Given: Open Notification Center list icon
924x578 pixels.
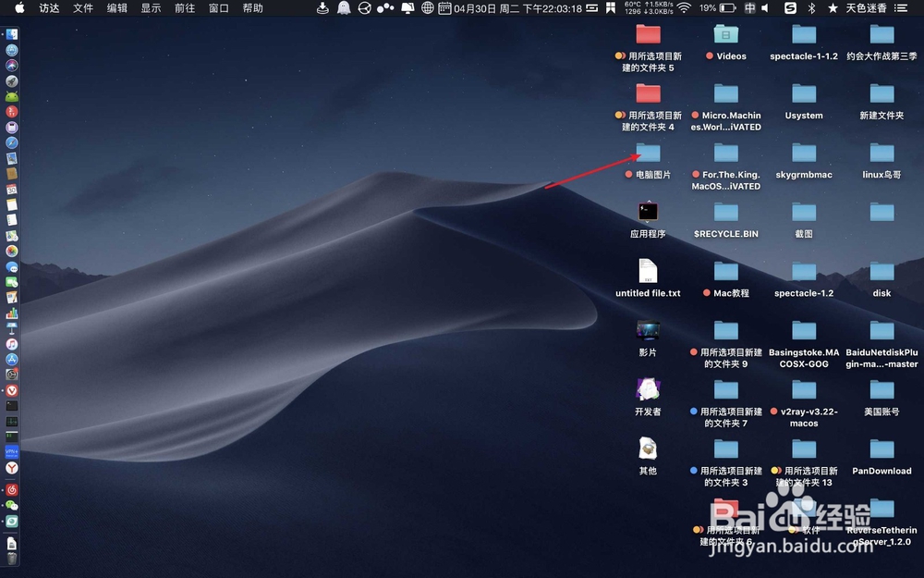Looking at the screenshot, I should click(x=900, y=8).
